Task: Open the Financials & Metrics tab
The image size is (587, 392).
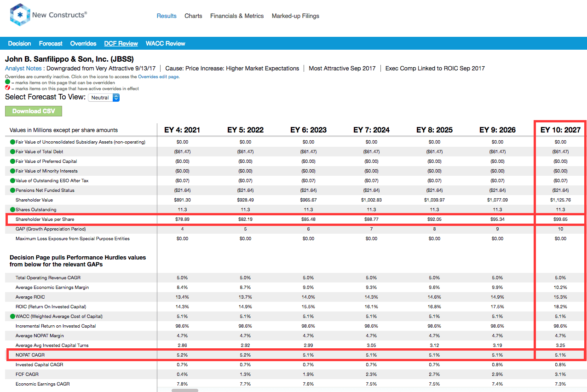Action: (x=237, y=16)
